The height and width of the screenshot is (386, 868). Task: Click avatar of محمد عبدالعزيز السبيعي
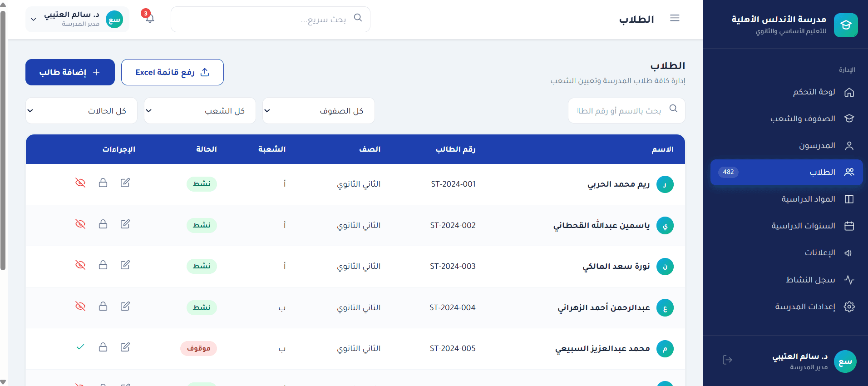point(665,349)
